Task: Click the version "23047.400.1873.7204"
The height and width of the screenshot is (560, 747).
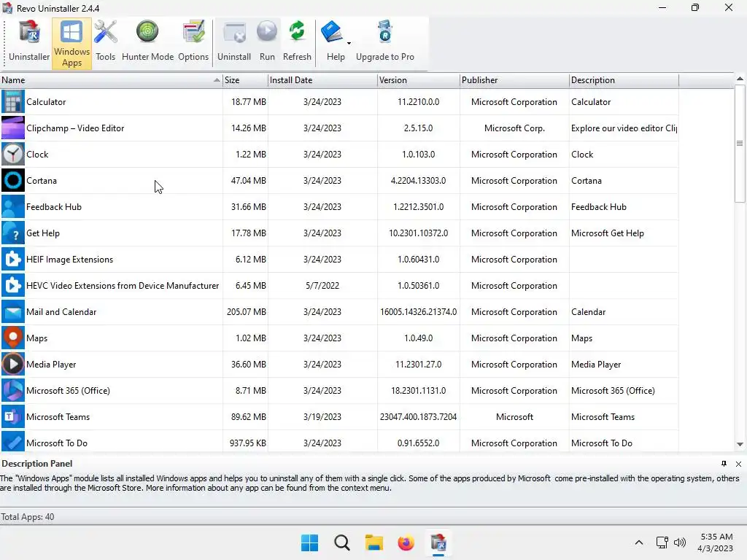Action: click(x=418, y=416)
